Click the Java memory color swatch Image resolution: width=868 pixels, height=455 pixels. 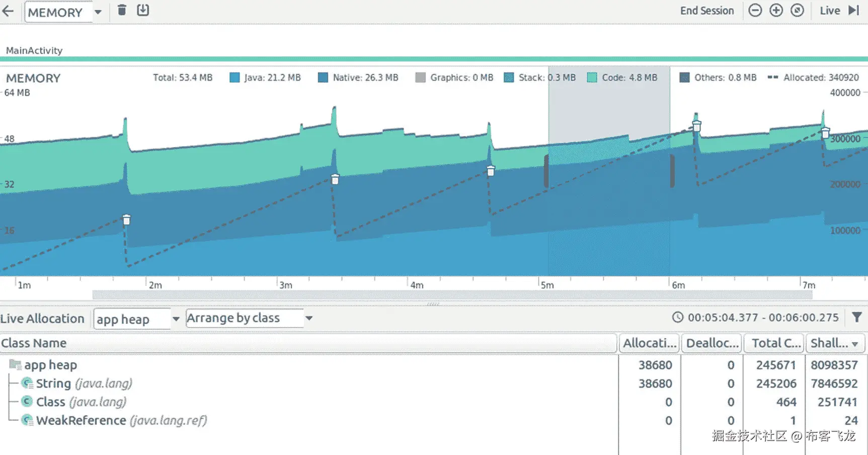pos(234,78)
